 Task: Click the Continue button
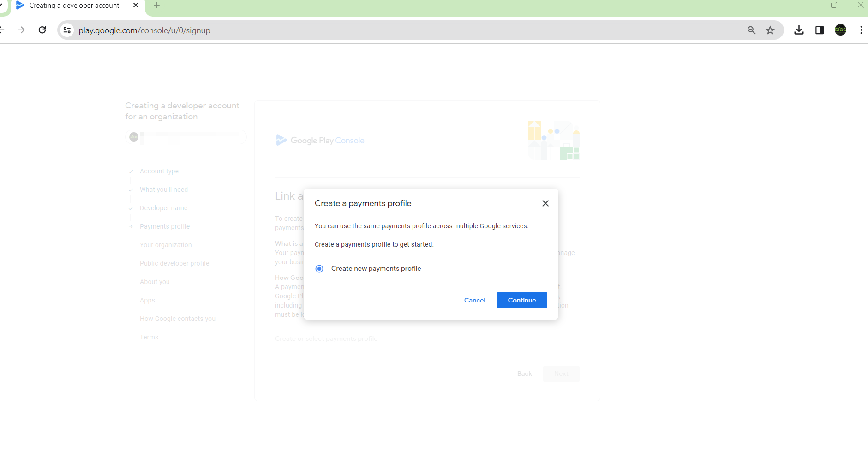tap(521, 300)
